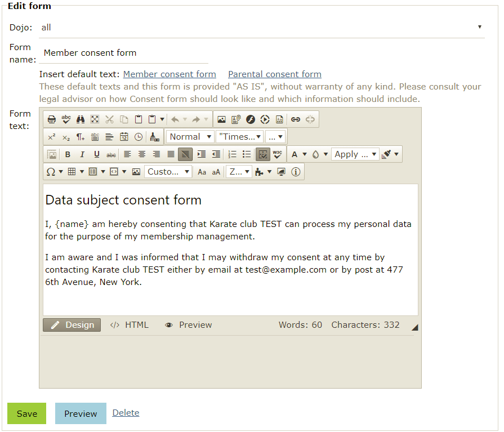Expand the Normal paragraph style dropdown
This screenshot has height=432, width=504.
190,137
